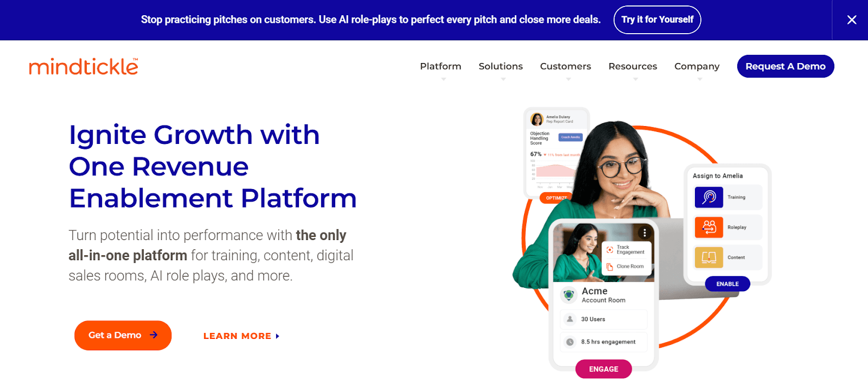Expand the Platform navigation menu
This screenshot has width=868, height=390.
coord(440,66)
